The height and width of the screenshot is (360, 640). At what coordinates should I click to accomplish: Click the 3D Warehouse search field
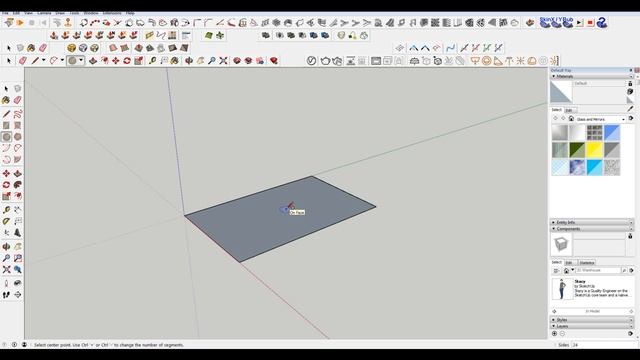[598, 271]
